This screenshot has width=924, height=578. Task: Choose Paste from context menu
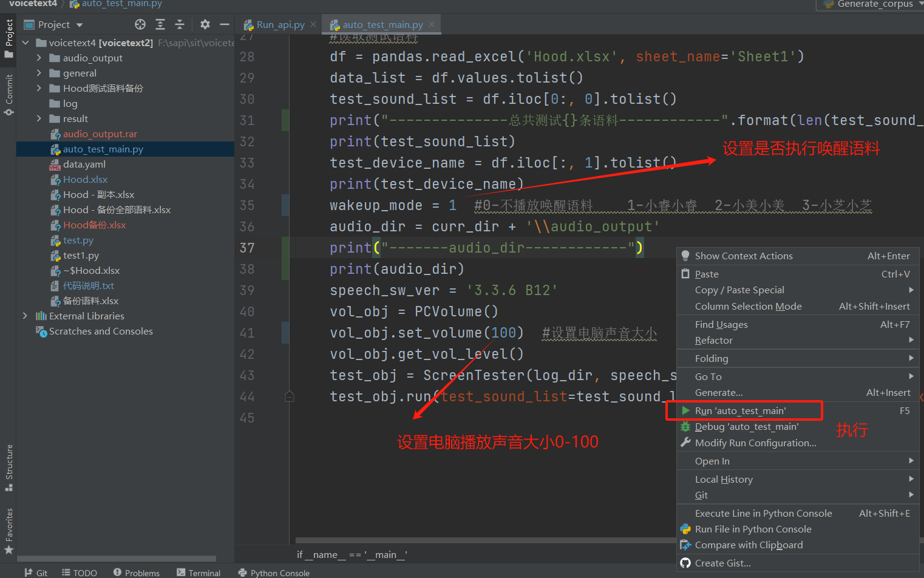tap(798, 274)
